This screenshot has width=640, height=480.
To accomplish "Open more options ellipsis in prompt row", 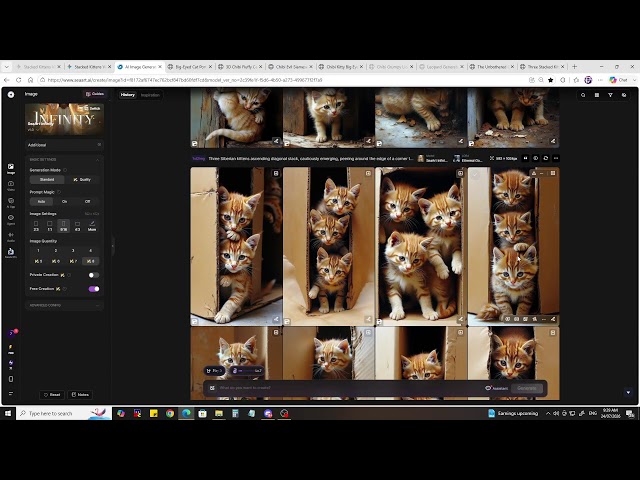I will pyautogui.click(x=556, y=158).
